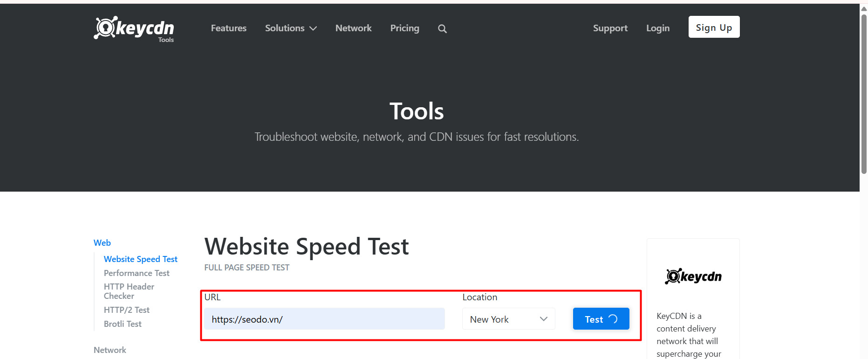Click the KeyCDN logo in right sidebar card
The image size is (868, 359).
(x=693, y=276)
